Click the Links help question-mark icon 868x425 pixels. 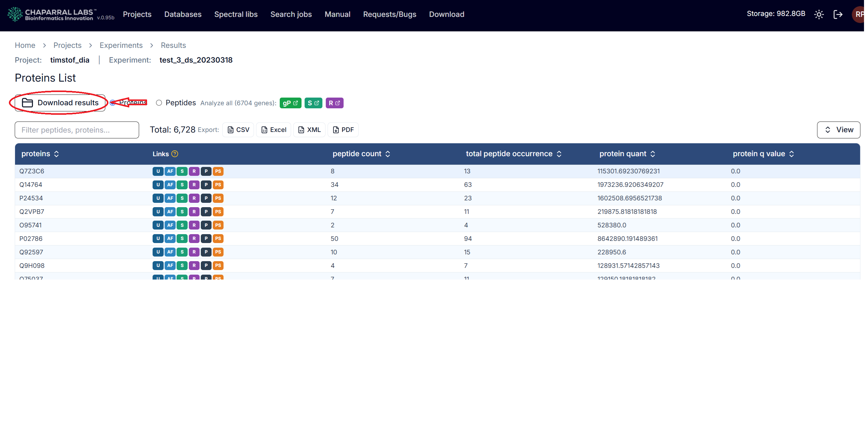174,154
